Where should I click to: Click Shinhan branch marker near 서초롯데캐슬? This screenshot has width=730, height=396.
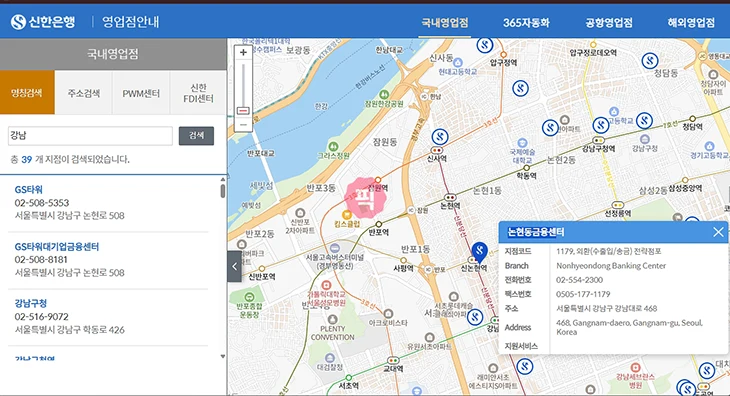click(475, 317)
